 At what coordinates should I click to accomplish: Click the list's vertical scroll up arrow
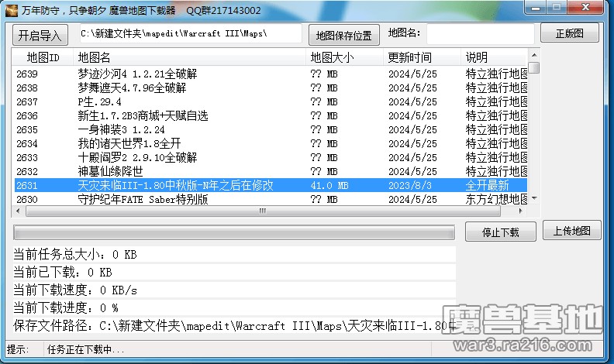pyautogui.click(x=534, y=55)
